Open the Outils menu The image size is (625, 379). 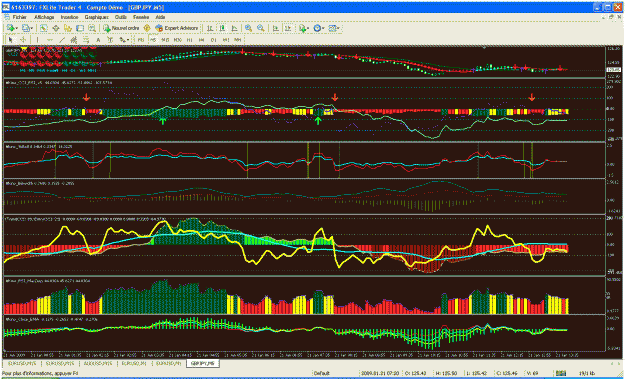[x=121, y=17]
